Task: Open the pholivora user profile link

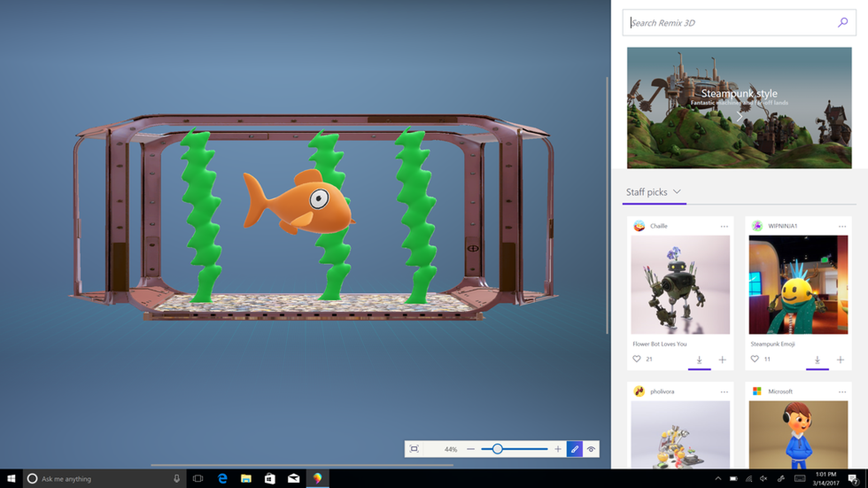Action: tap(662, 392)
